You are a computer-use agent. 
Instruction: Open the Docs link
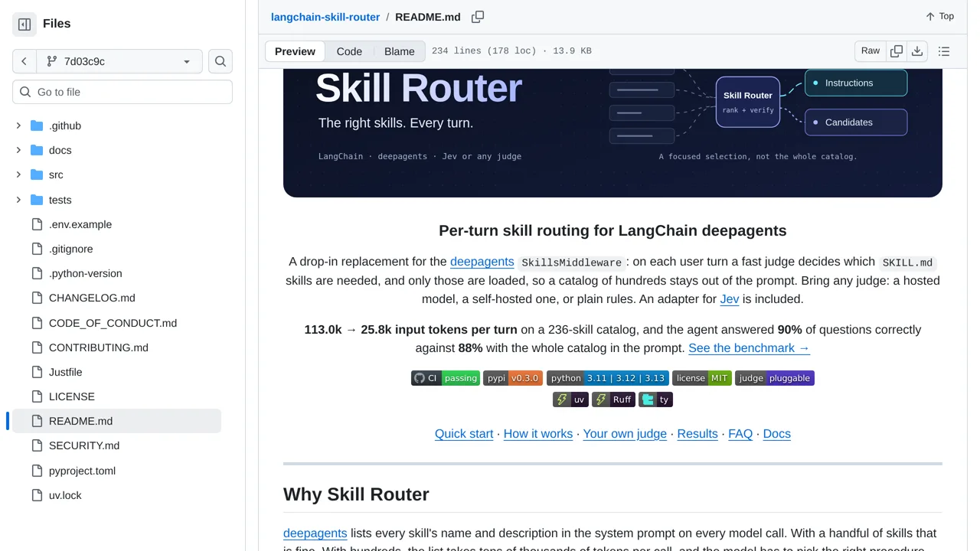tap(777, 434)
